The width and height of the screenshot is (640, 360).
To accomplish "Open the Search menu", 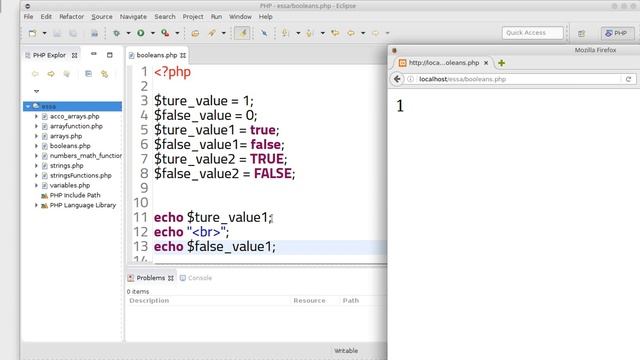I will tap(164, 17).
